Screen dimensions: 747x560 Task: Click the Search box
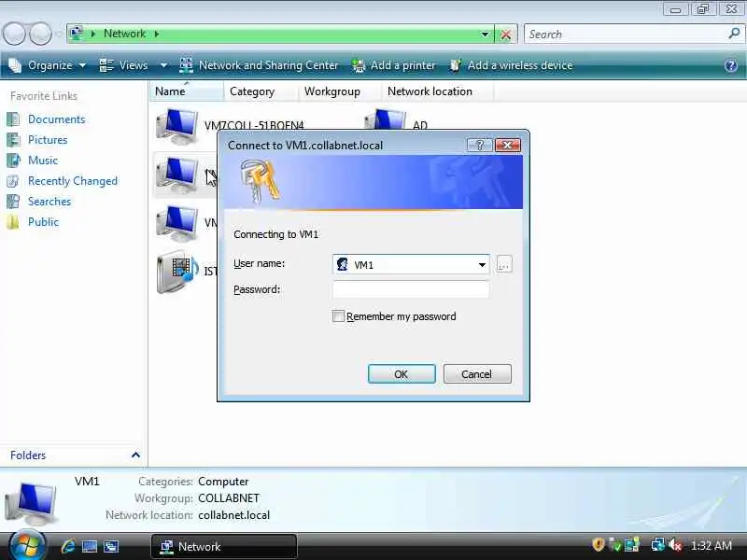coord(627,35)
